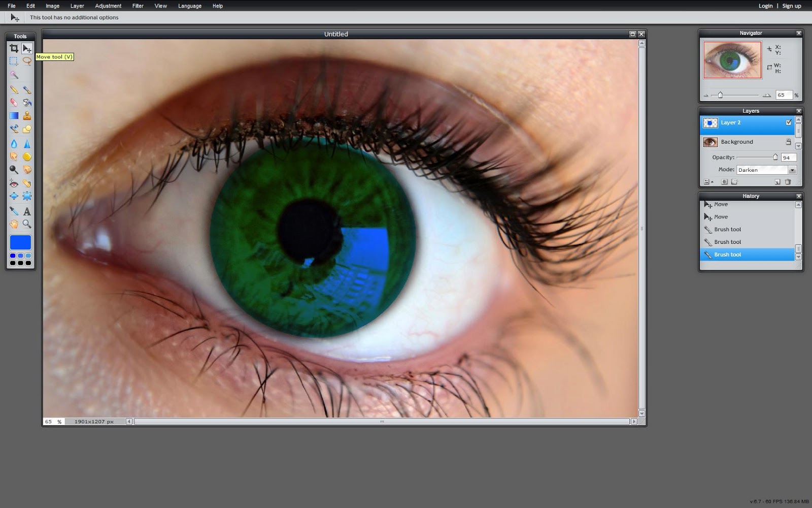Activate the Lasso tool
Screen dimensions: 812x508
(27, 61)
